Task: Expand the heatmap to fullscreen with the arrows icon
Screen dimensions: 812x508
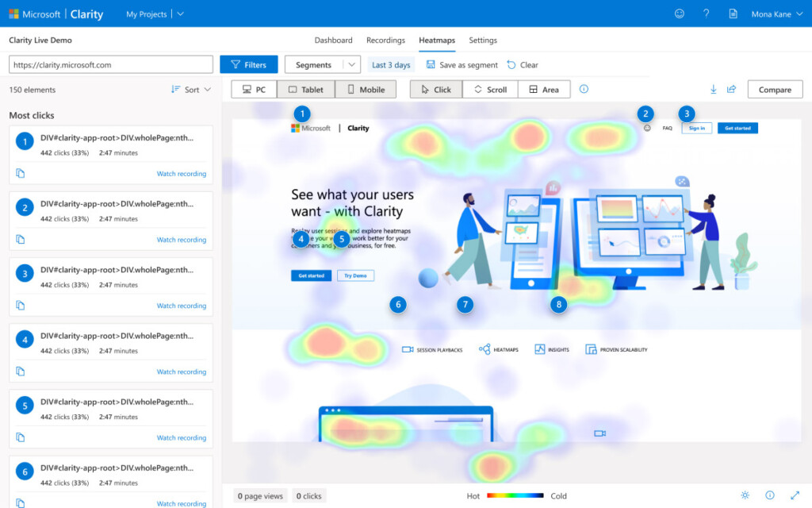Action: 793,495
